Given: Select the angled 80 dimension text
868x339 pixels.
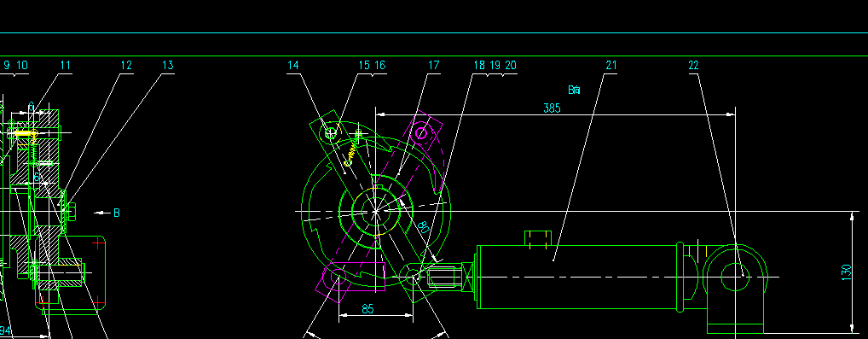Looking at the screenshot, I should click(423, 227).
